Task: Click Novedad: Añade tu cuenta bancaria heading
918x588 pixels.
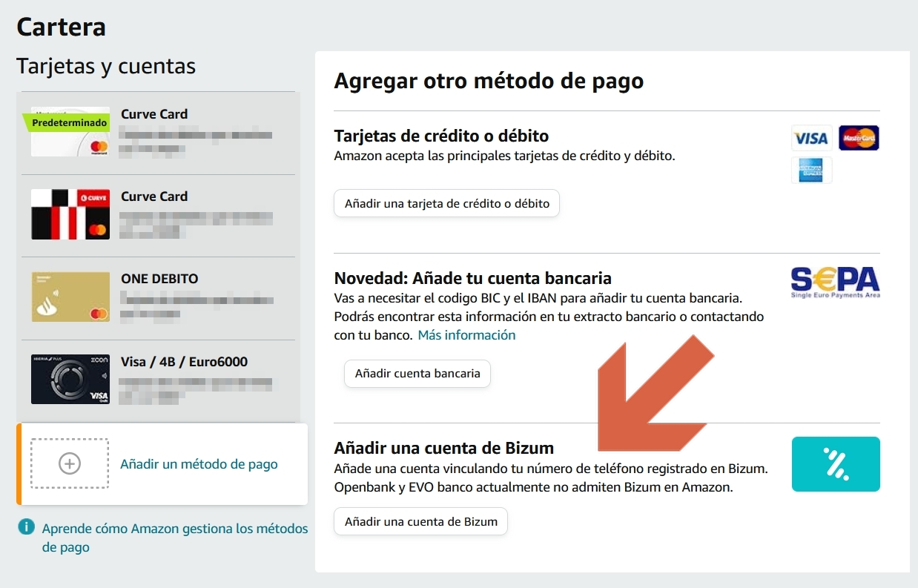Action: [473, 279]
